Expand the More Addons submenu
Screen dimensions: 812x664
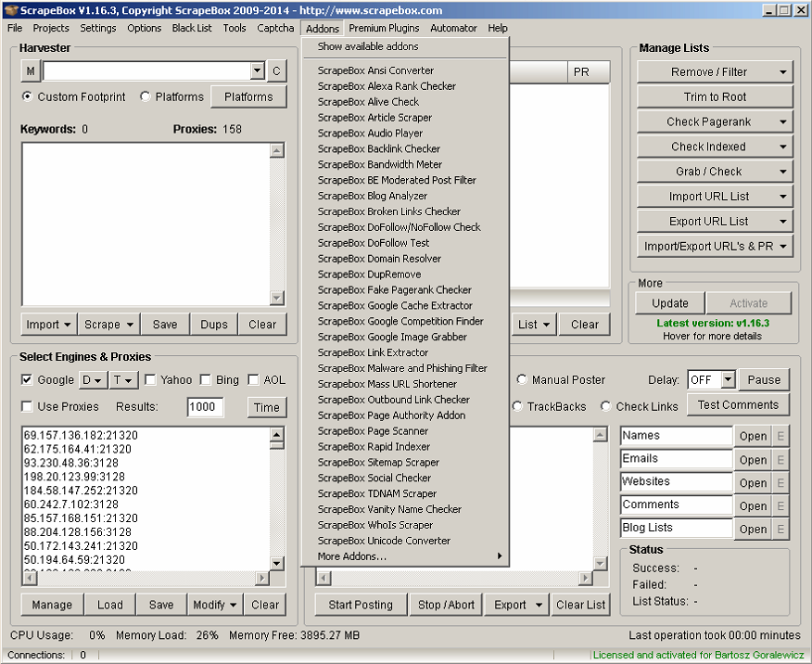tap(405, 556)
